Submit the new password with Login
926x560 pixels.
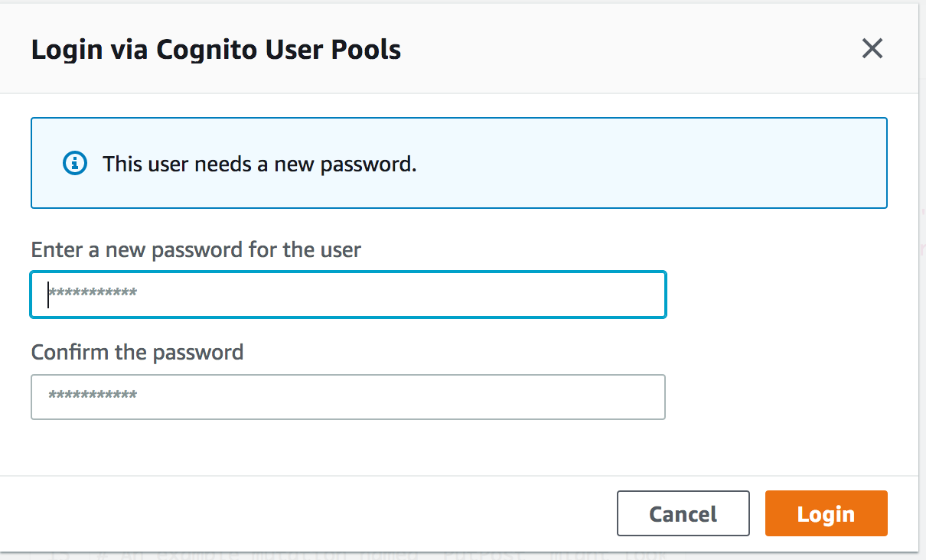(x=826, y=513)
